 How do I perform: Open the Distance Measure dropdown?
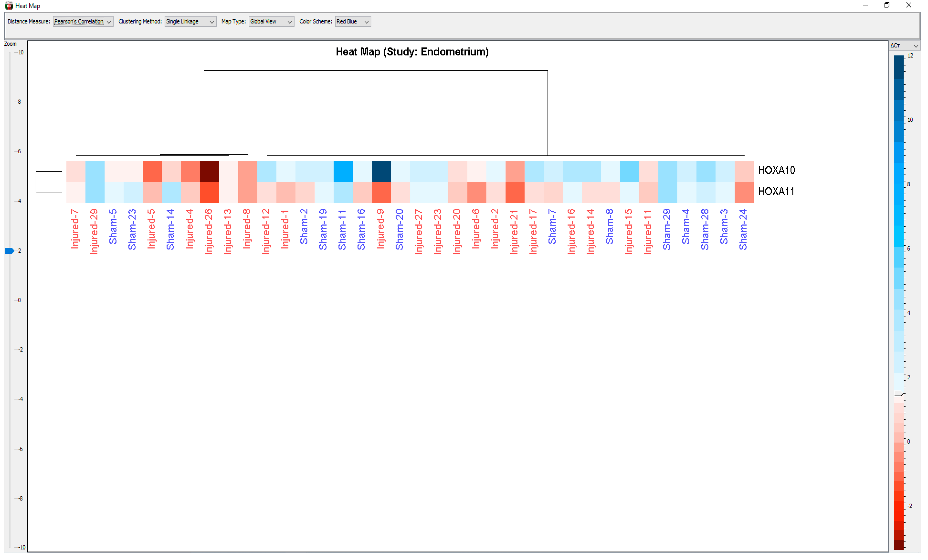(83, 21)
